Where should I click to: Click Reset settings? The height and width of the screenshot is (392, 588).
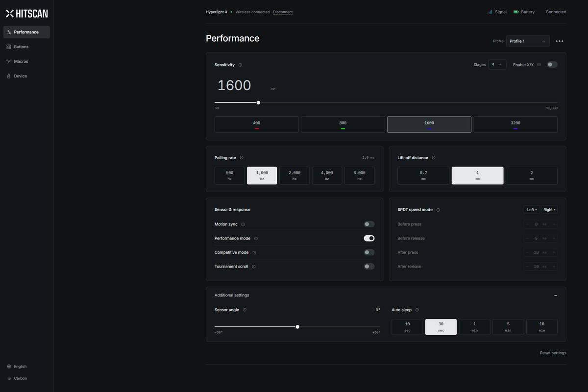(553, 353)
